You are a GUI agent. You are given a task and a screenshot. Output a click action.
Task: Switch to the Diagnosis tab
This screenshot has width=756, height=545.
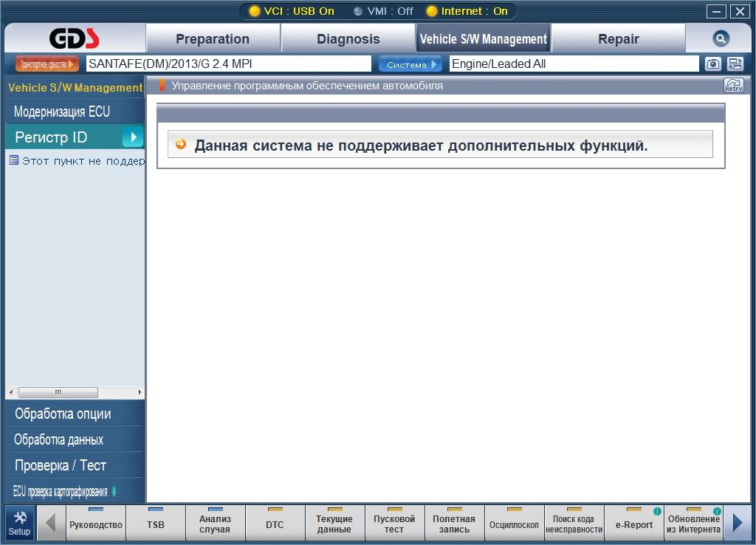[x=348, y=39]
